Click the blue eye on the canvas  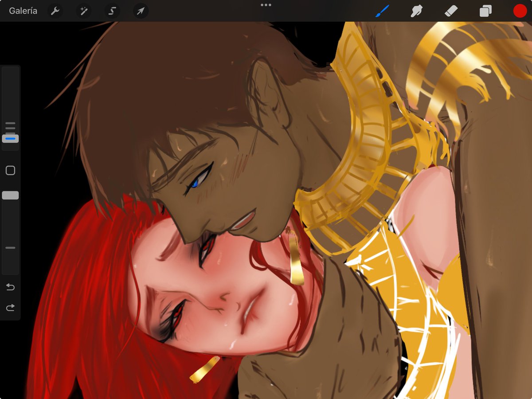(x=198, y=179)
